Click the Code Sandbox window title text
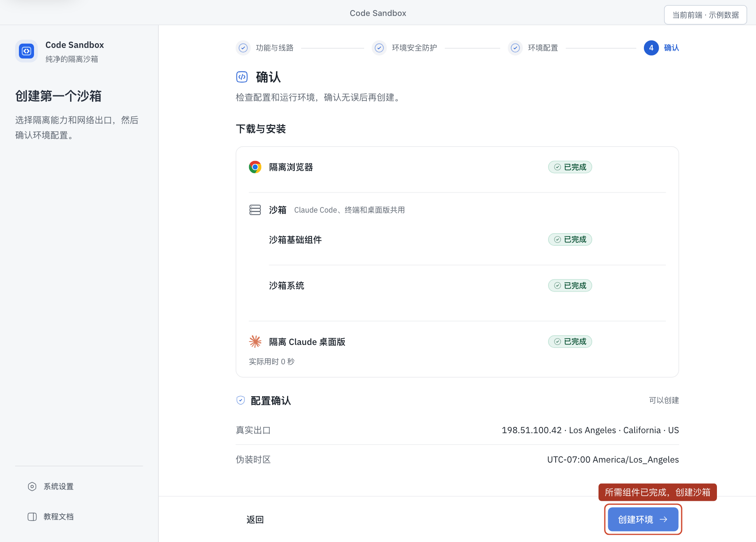 [x=378, y=13]
